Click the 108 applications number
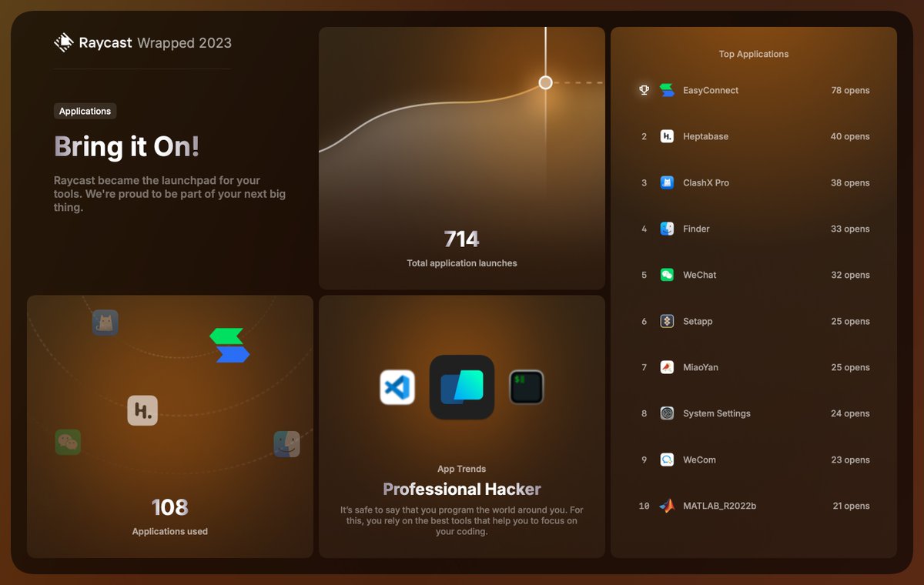Image resolution: width=924 pixels, height=585 pixels. (170, 507)
